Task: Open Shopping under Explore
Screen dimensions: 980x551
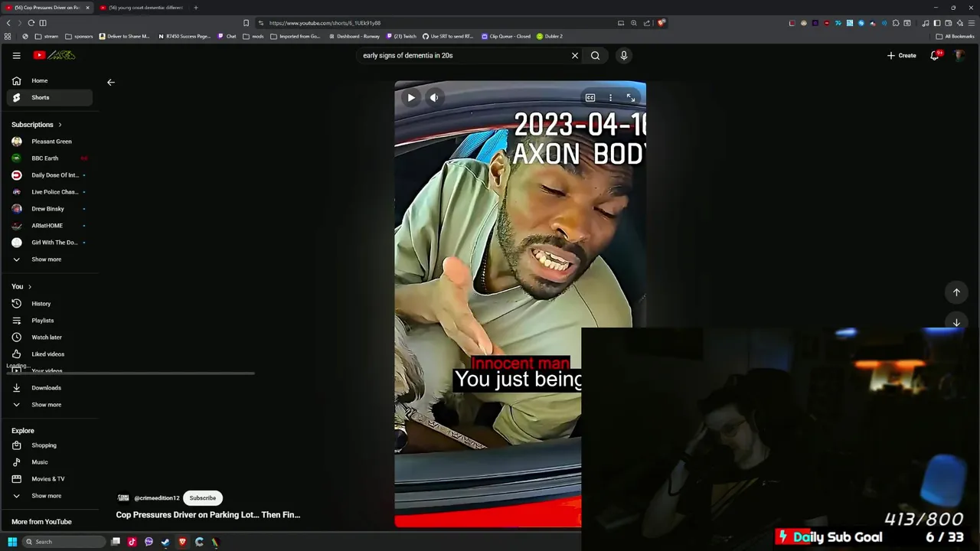Action: point(50,445)
